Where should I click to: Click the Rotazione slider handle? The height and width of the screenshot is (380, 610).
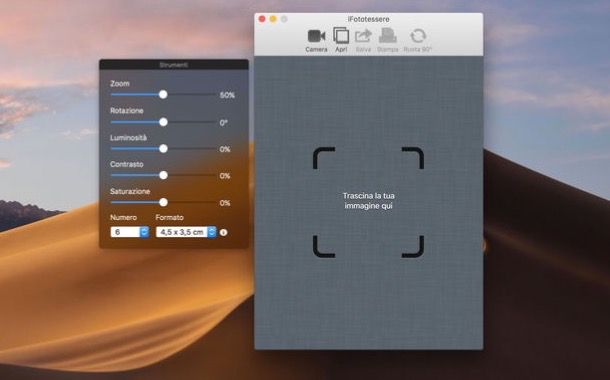pyautogui.click(x=163, y=122)
